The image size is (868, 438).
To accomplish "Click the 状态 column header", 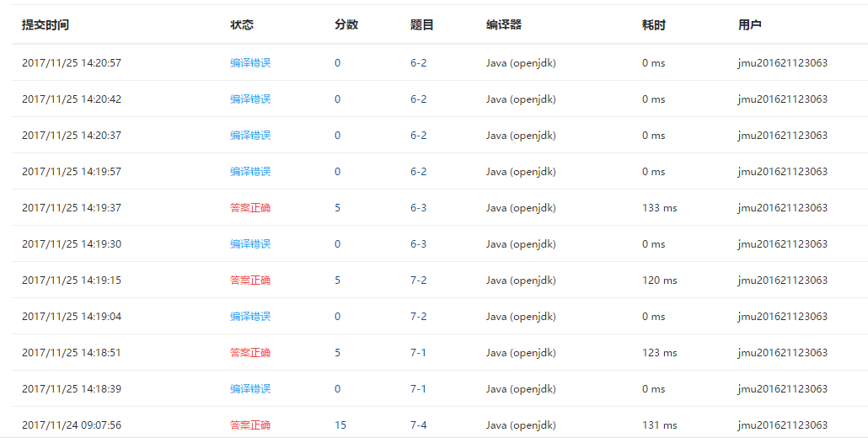I will point(242,25).
